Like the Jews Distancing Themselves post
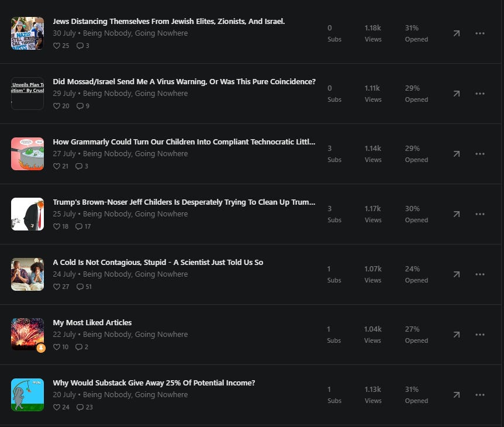Image resolution: width=504 pixels, height=427 pixels. [x=57, y=46]
